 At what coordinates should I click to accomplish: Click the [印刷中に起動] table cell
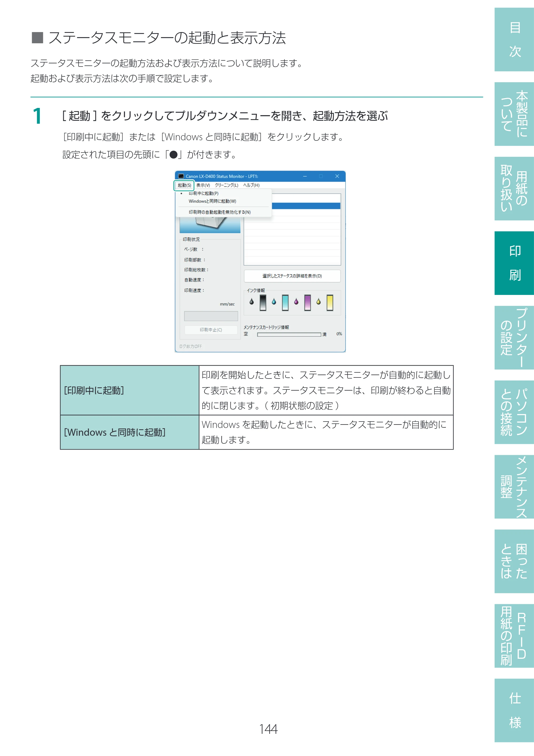(x=130, y=390)
